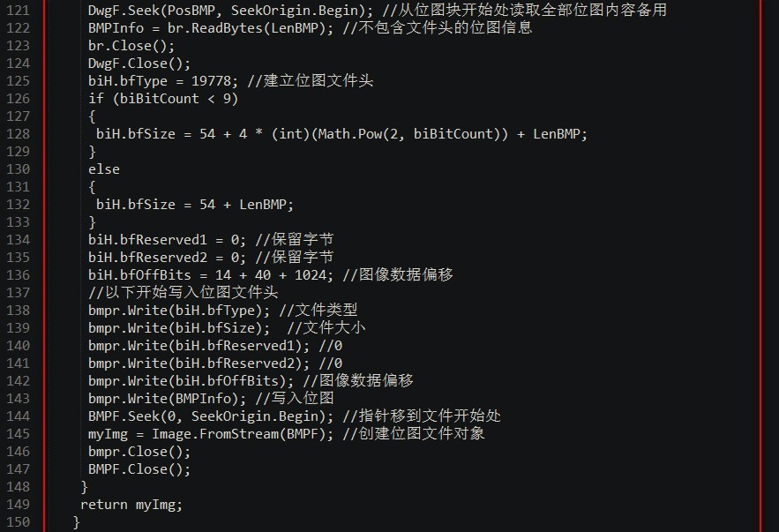Click 'biH.bfSize = 54 + LenBMP;' on line 132
This screenshot has width=779, height=532.
[195, 205]
